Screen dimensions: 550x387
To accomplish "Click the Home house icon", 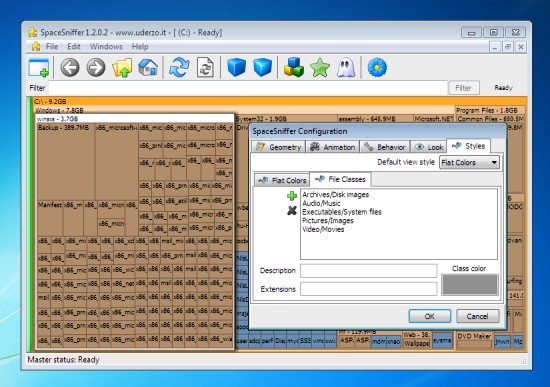I will click(148, 67).
